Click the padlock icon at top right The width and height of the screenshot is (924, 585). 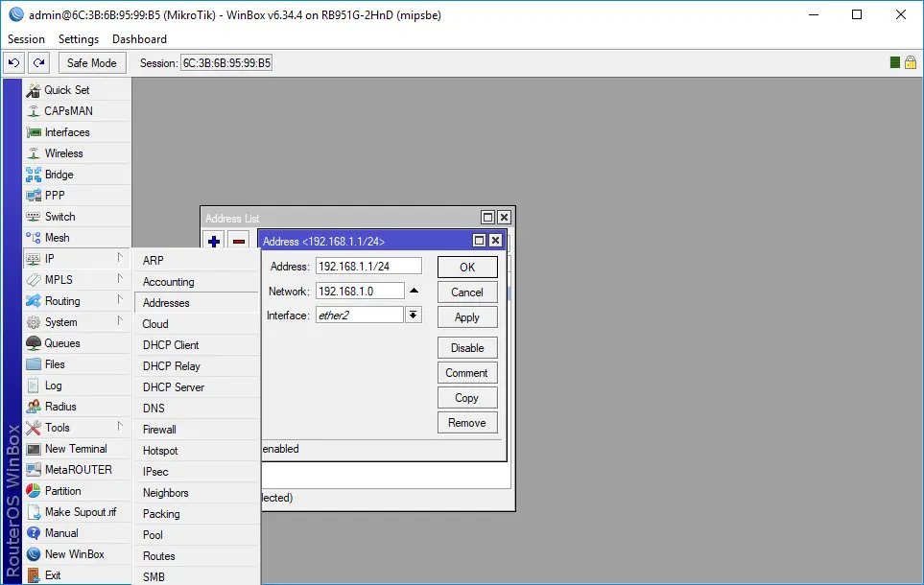point(911,62)
